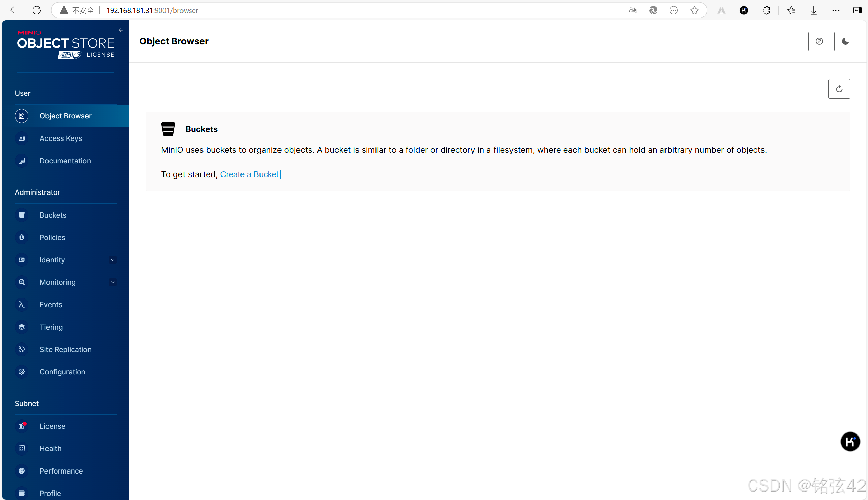This screenshot has width=868, height=500.
Task: Toggle dark mode with moon button
Action: point(845,41)
